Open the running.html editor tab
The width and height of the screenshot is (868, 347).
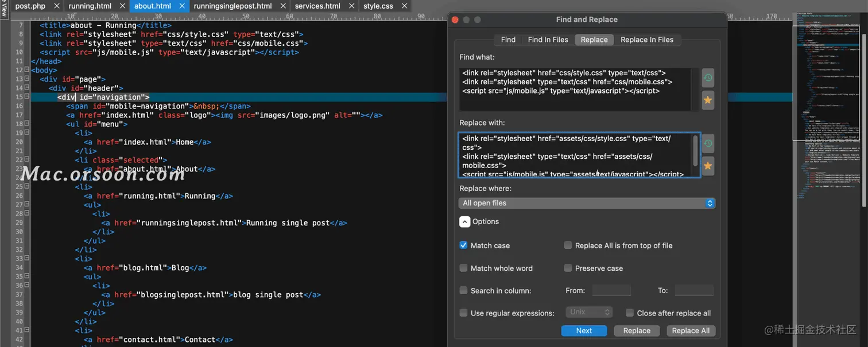[x=90, y=6]
